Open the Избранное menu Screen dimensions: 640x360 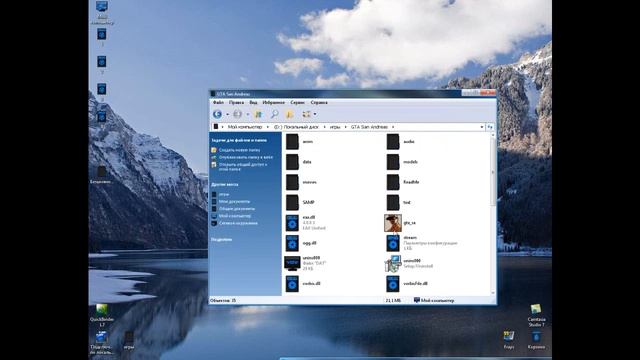coord(273,102)
